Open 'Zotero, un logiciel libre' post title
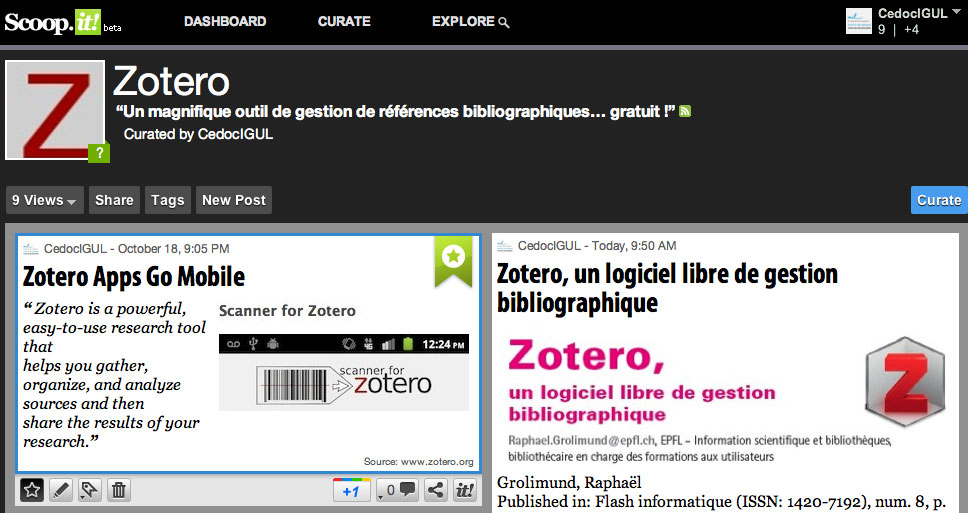Viewport: 968px width, 513px height. [667, 288]
